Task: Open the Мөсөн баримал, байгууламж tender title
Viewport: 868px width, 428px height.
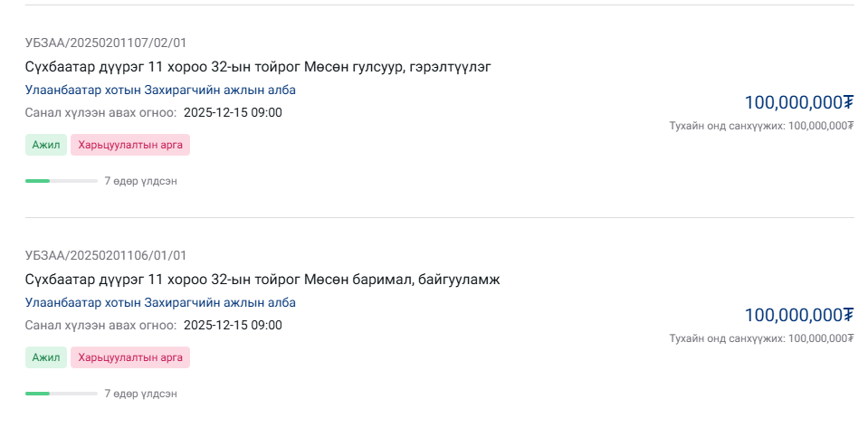Action: (x=262, y=280)
